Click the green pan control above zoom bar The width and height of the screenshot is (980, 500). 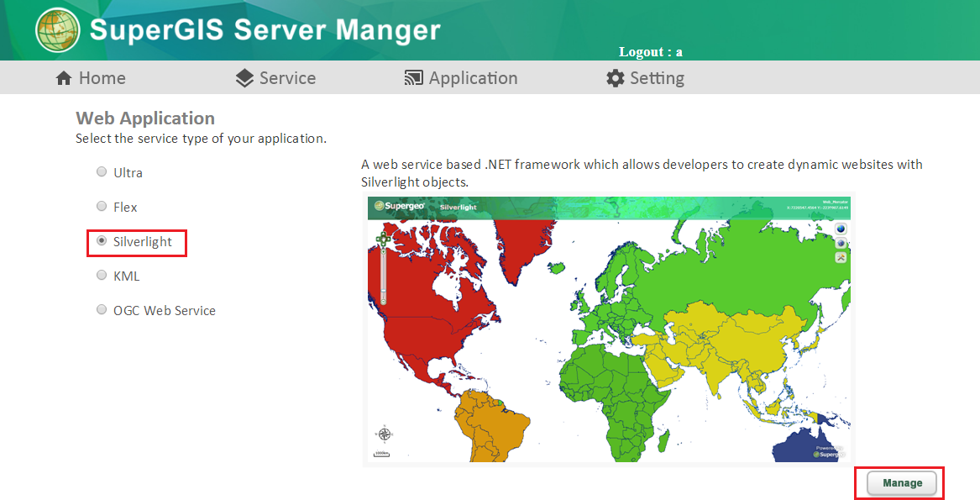[383, 240]
